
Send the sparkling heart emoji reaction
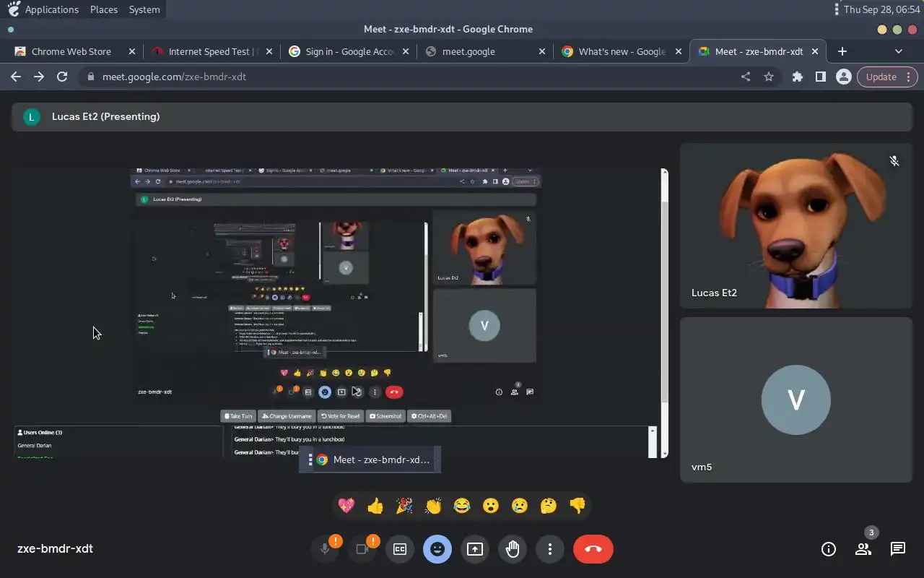point(346,506)
